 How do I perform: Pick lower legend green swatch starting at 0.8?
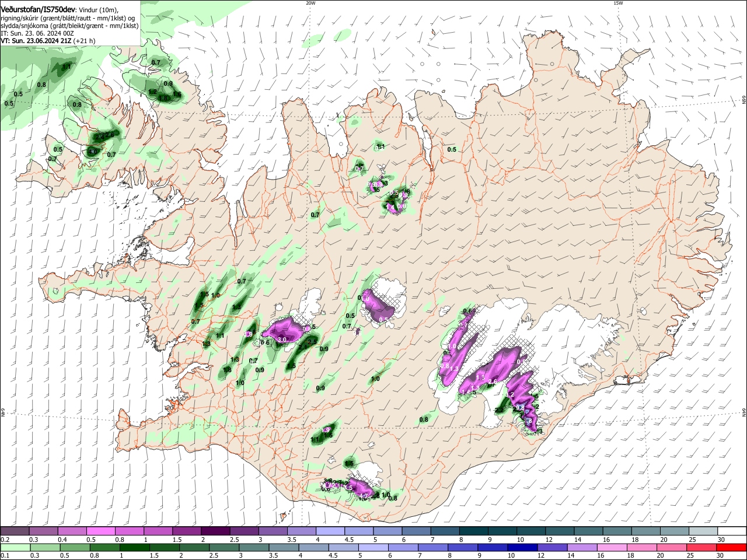click(104, 547)
